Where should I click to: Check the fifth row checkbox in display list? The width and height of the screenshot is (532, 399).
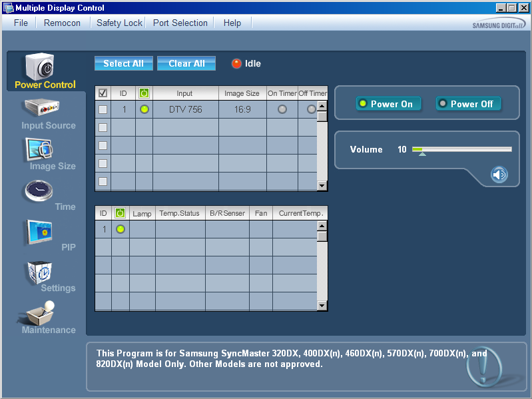(103, 182)
